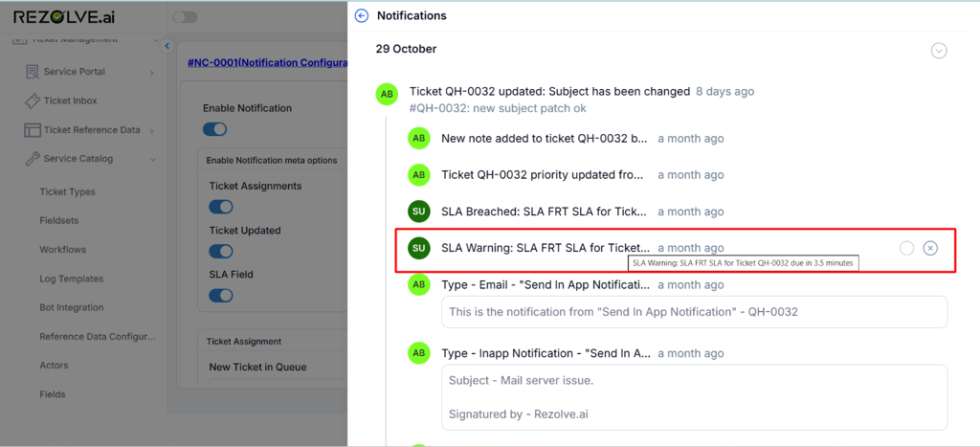Collapse the left sidebar using chevron
The image size is (980, 447).
[x=167, y=46]
